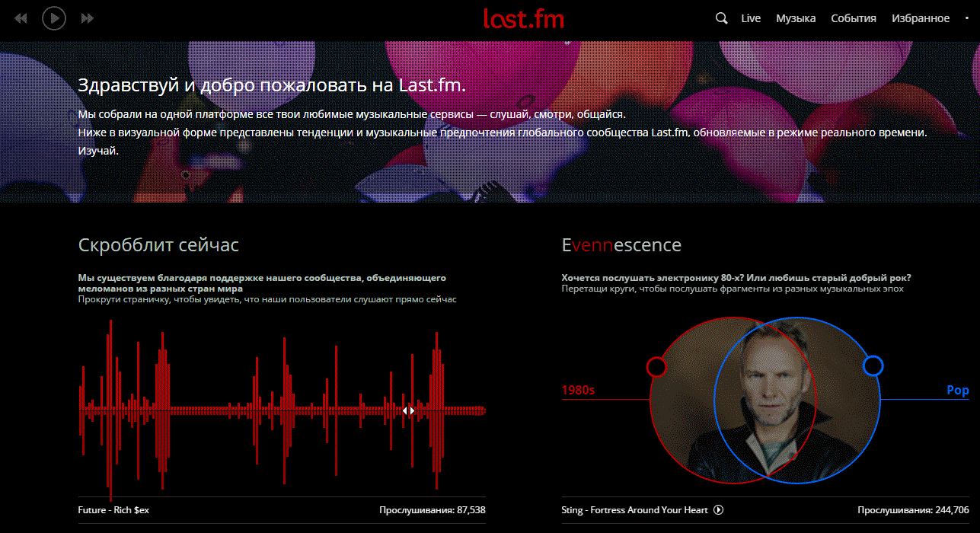Click the Pop genre label

click(x=958, y=391)
